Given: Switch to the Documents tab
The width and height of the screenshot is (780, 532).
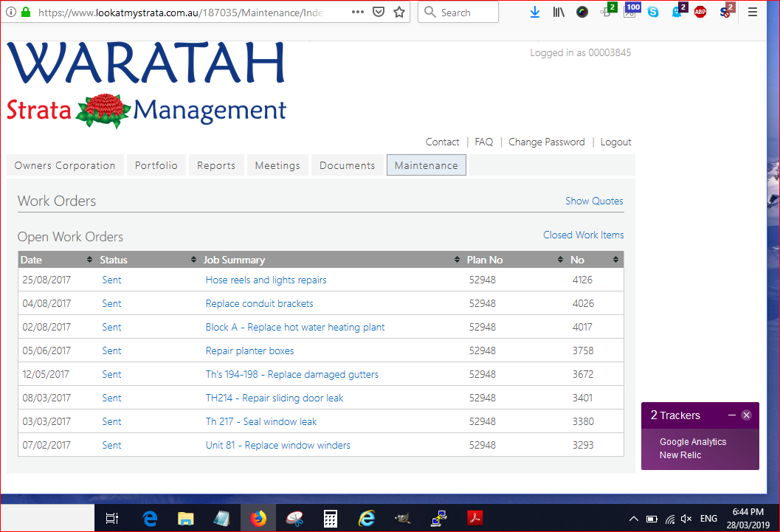Looking at the screenshot, I should click(x=347, y=165).
